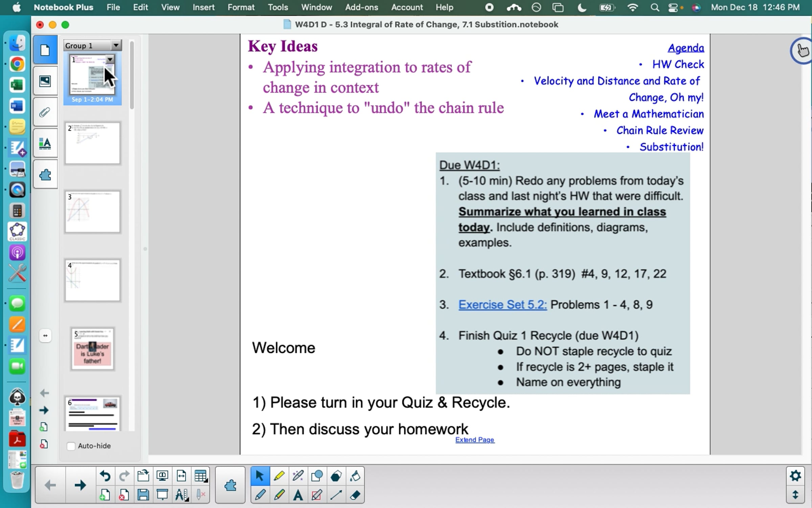
Task: Pick the Magic Pen tool
Action: [298, 476]
